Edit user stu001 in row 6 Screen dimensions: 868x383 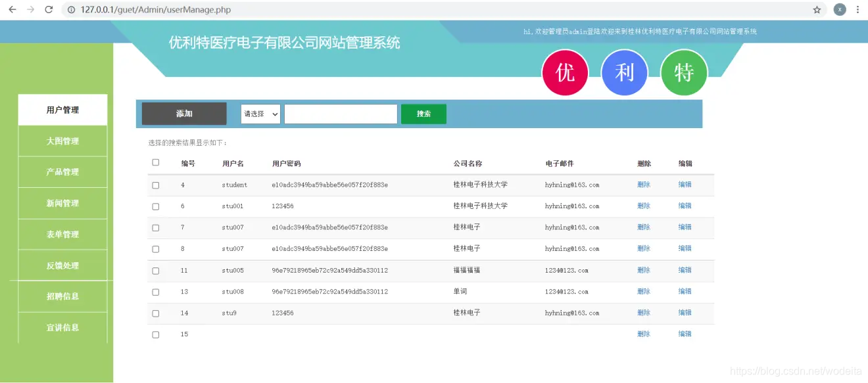click(685, 206)
